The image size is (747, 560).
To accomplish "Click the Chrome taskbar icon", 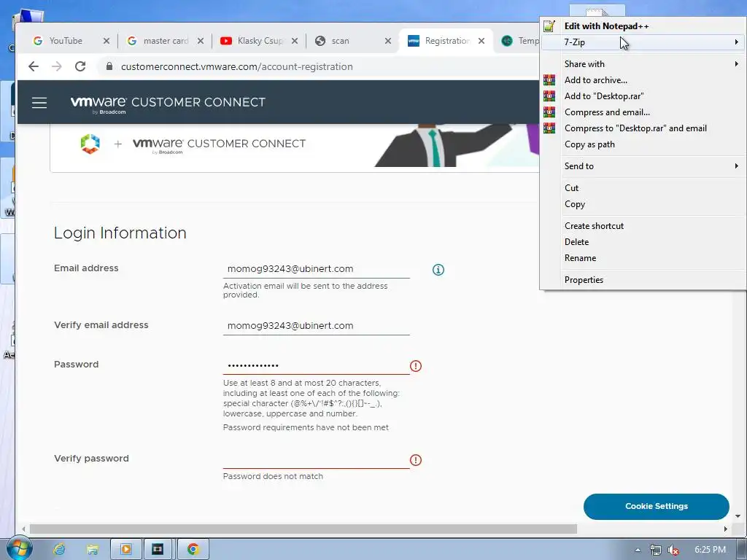I will coord(193,549).
